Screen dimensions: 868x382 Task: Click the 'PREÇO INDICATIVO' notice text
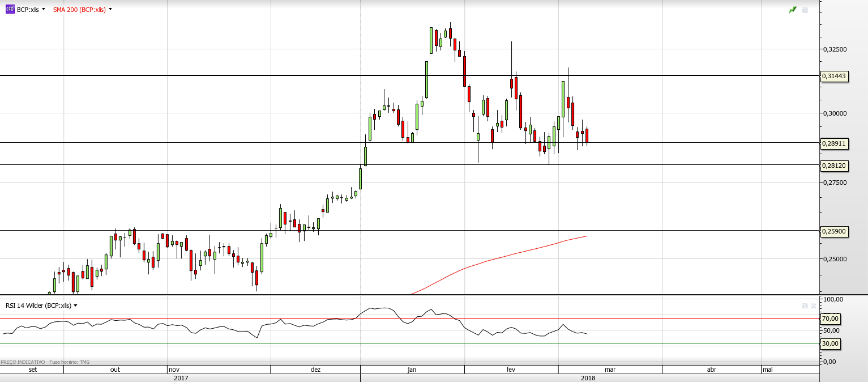pyautogui.click(x=23, y=362)
